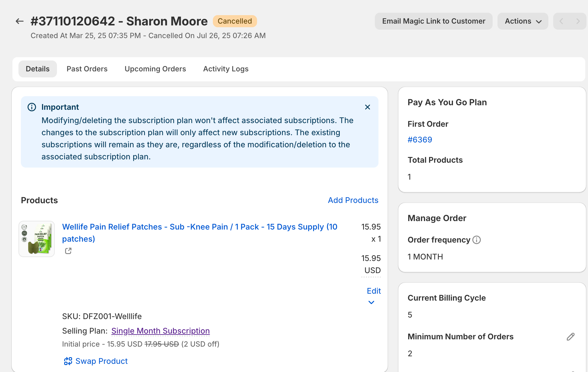Click the Current Billing Cycle label
Screen dimensions: 588x372
click(x=447, y=298)
